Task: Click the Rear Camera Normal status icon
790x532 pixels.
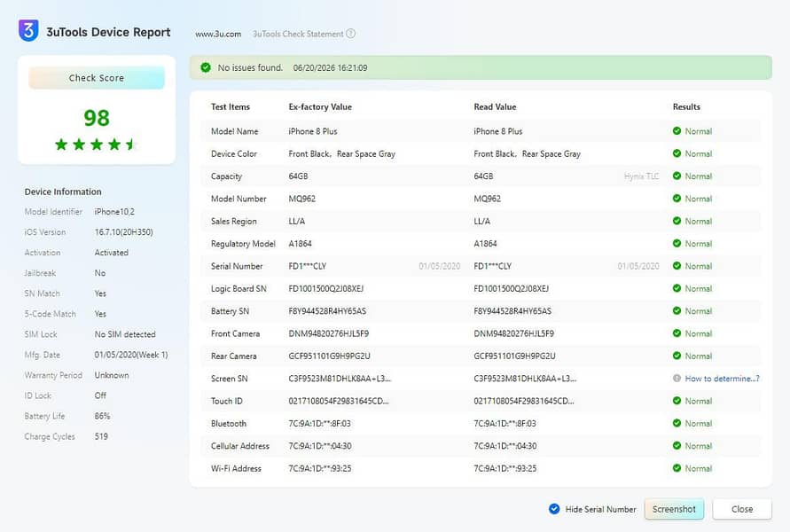Action: [677, 356]
